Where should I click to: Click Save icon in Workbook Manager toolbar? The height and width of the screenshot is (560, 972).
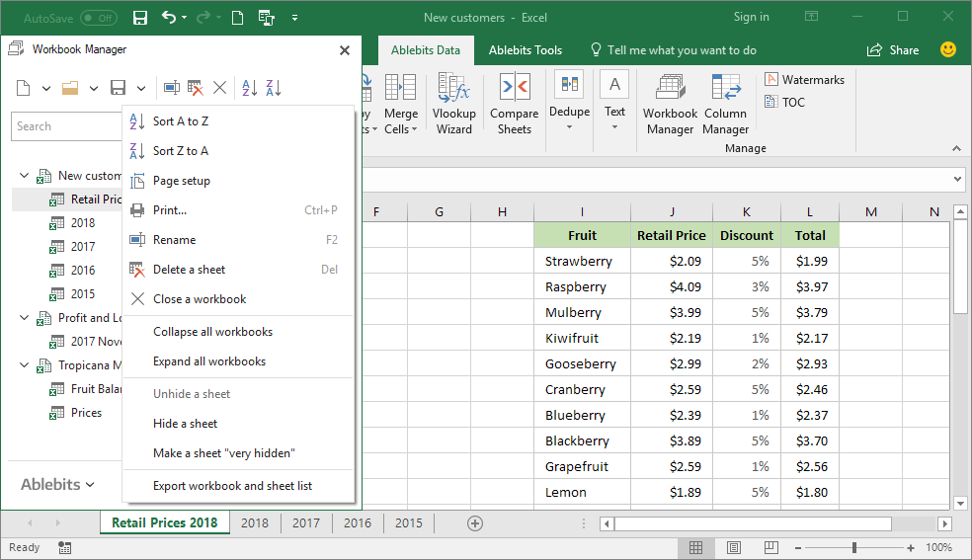118,88
